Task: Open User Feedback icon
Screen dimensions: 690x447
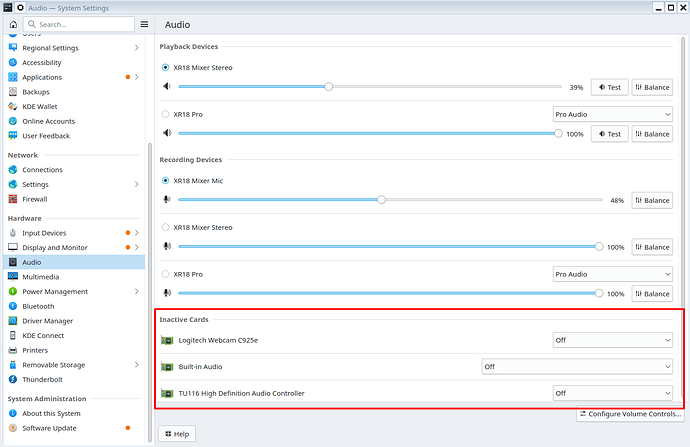Action: click(x=13, y=136)
